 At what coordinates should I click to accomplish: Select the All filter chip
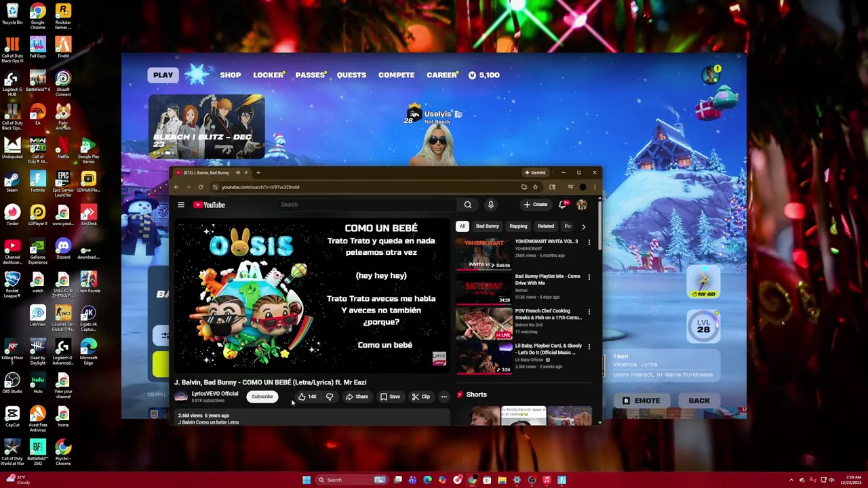[x=462, y=226]
